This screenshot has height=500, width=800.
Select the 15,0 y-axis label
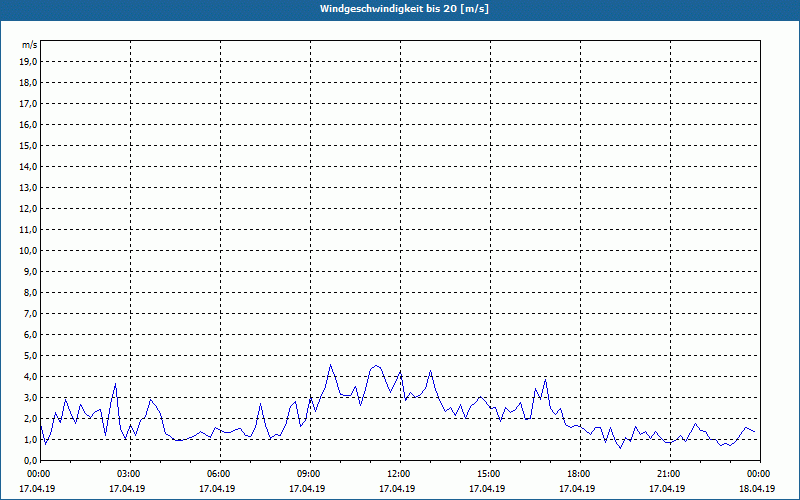coord(29,145)
